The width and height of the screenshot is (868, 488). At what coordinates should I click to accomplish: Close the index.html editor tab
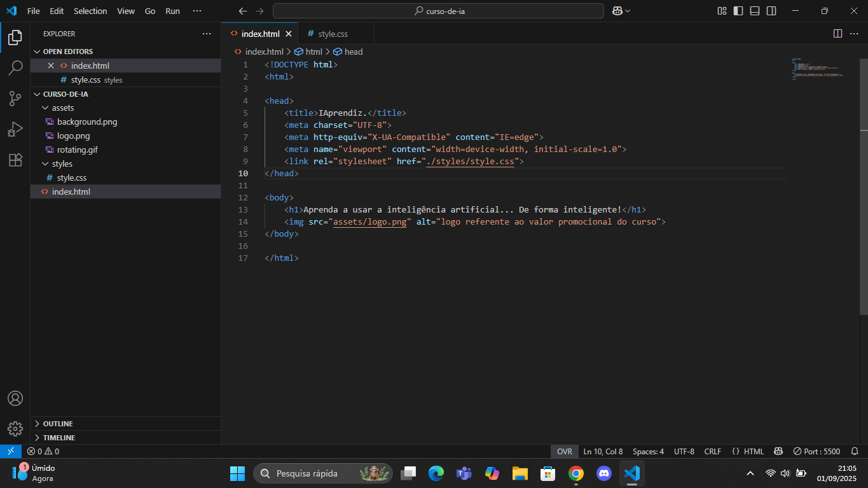289,34
